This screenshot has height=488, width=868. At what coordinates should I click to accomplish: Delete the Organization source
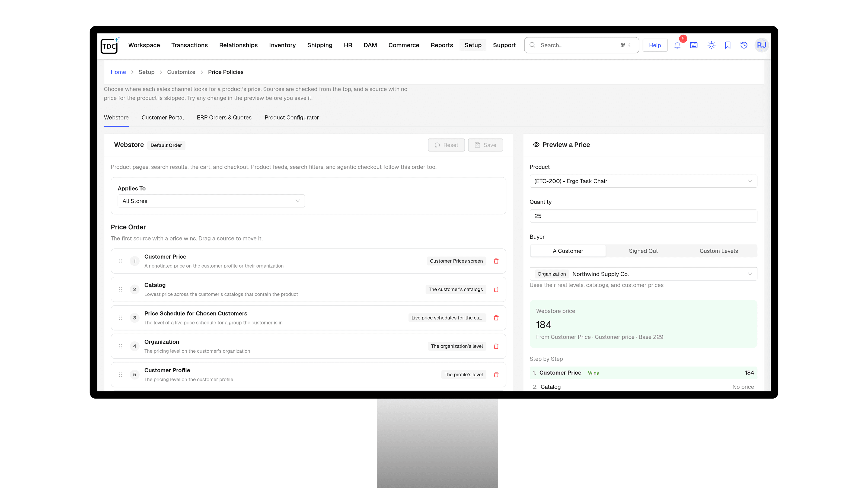[x=496, y=346]
